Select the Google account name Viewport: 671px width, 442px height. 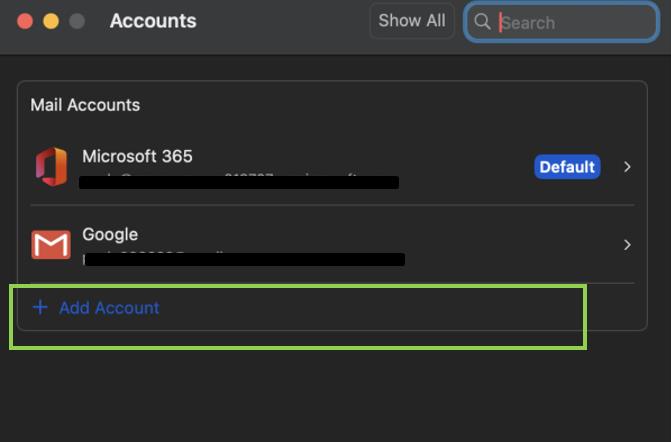click(x=110, y=234)
